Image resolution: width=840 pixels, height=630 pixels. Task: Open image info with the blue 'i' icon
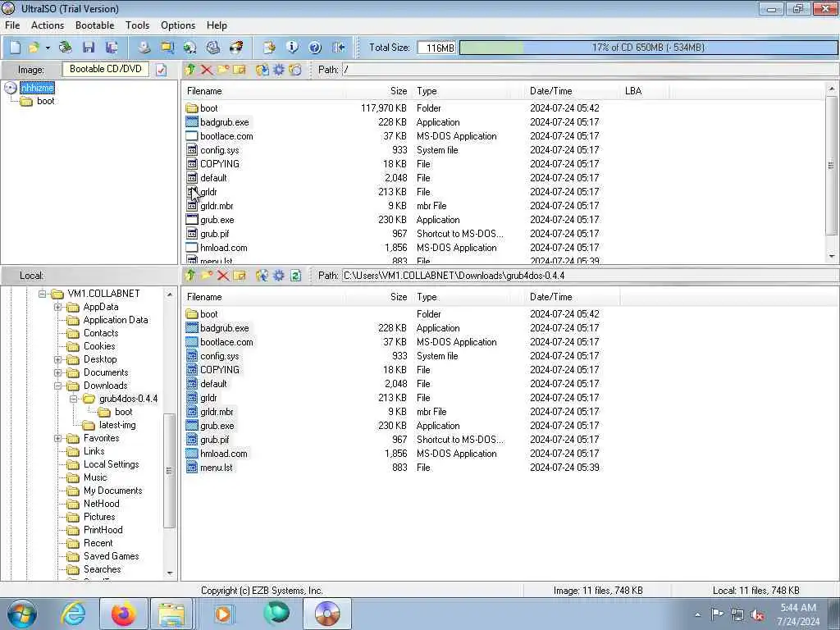(292, 48)
